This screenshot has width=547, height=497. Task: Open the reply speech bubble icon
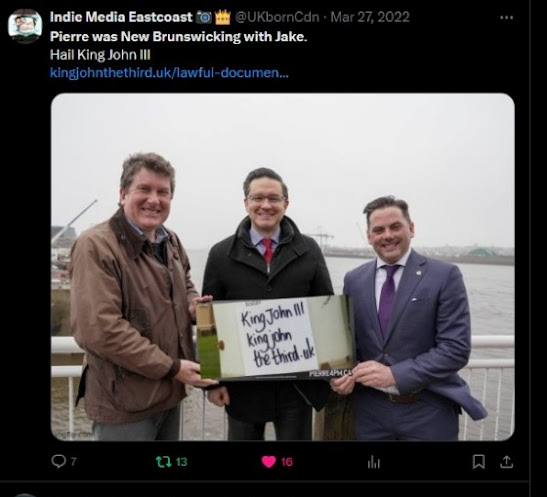[58, 461]
